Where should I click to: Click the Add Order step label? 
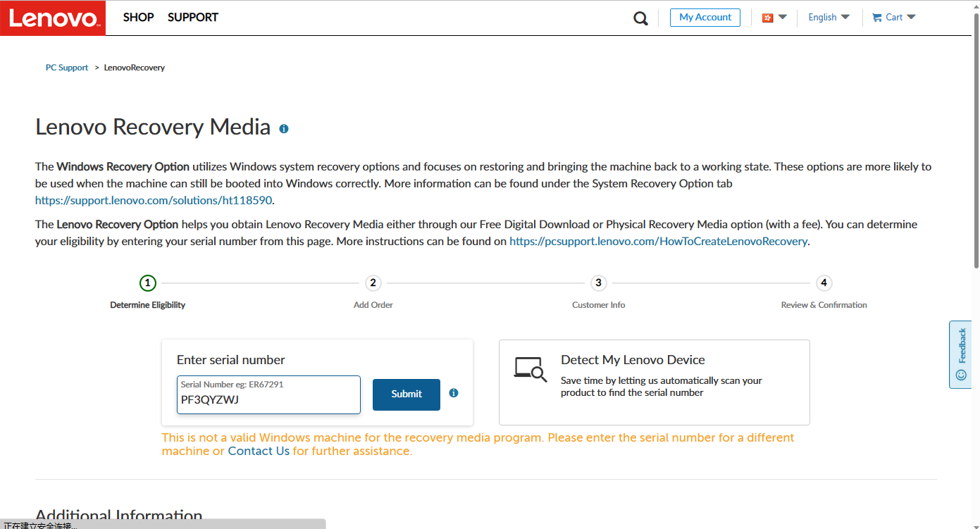coord(373,305)
